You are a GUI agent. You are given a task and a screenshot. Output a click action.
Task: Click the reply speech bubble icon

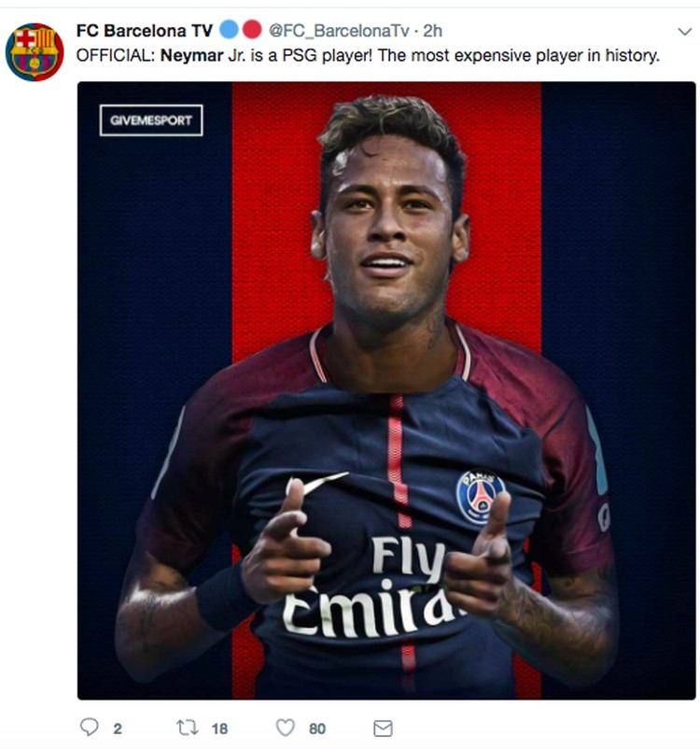click(89, 727)
